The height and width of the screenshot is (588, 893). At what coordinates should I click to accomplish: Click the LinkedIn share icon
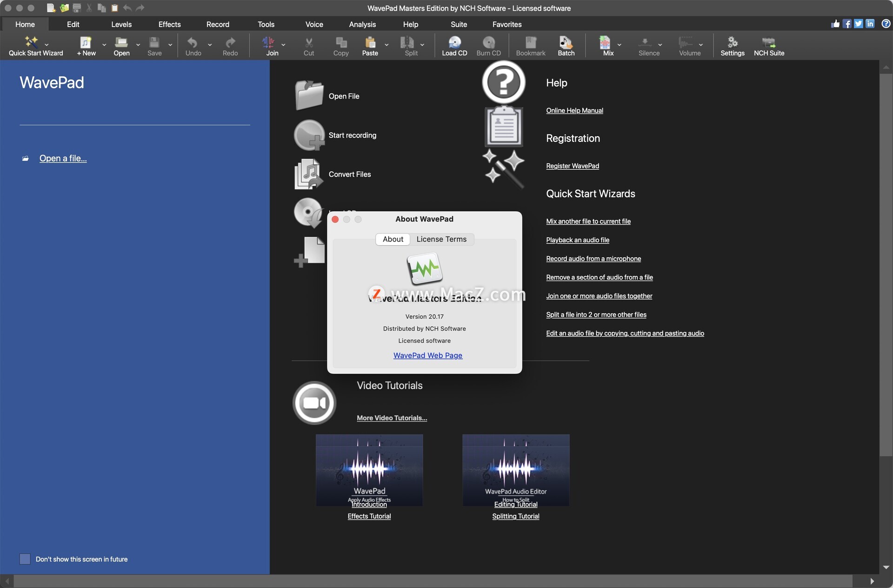(x=870, y=24)
